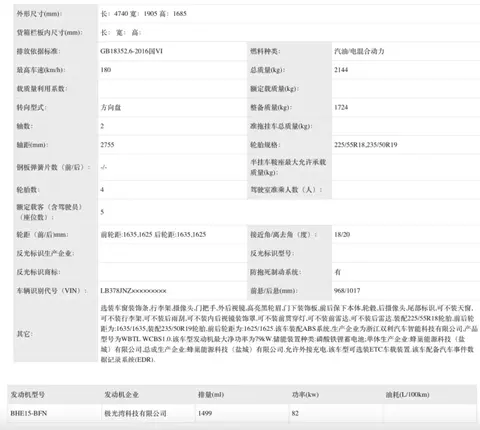This screenshot has width=480, height=430.
Task: Click the tire spec 225/55R18,235/50R19
Action: (x=366, y=145)
